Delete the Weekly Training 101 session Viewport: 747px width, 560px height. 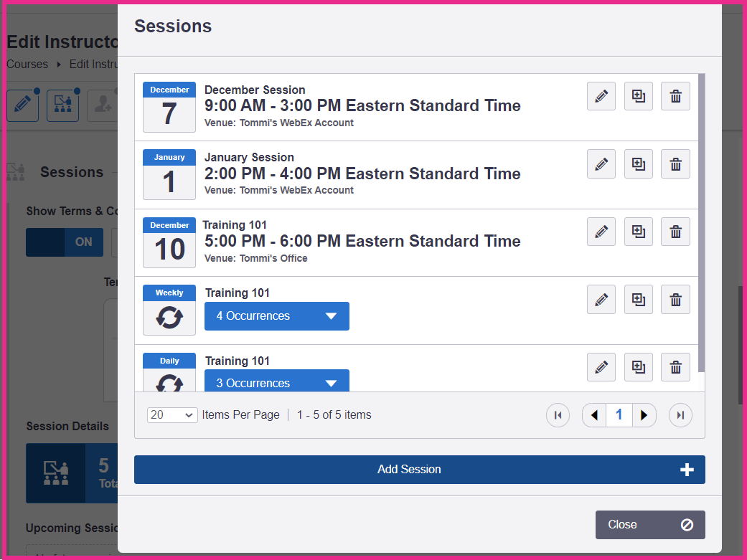coord(675,300)
